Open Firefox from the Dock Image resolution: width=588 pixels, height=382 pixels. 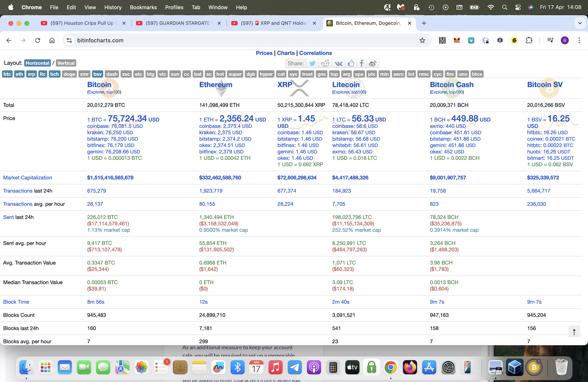410,367
